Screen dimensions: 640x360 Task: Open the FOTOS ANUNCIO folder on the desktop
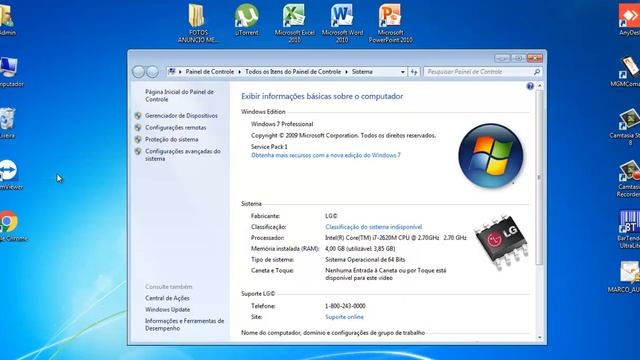[x=198, y=23]
